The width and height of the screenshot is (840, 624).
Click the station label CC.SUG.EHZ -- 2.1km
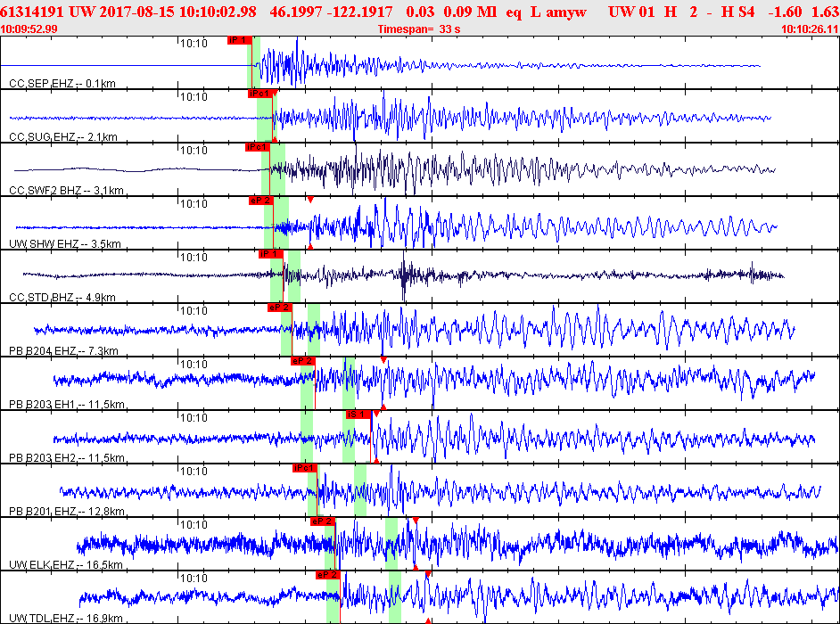point(63,137)
